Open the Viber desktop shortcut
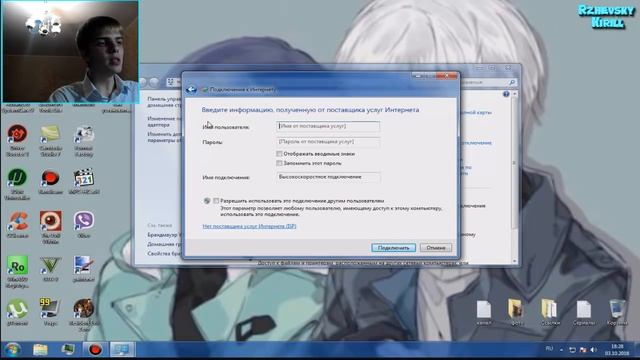This screenshot has height=360, width=640. (x=84, y=225)
